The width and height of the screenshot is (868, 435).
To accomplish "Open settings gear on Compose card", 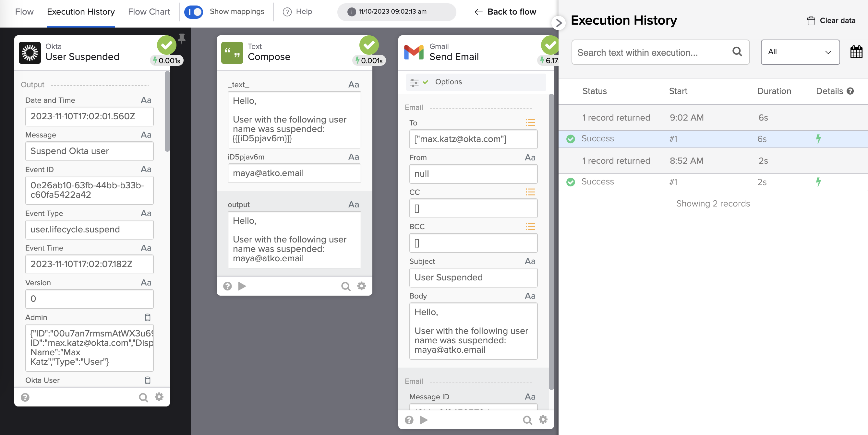I will click(362, 286).
